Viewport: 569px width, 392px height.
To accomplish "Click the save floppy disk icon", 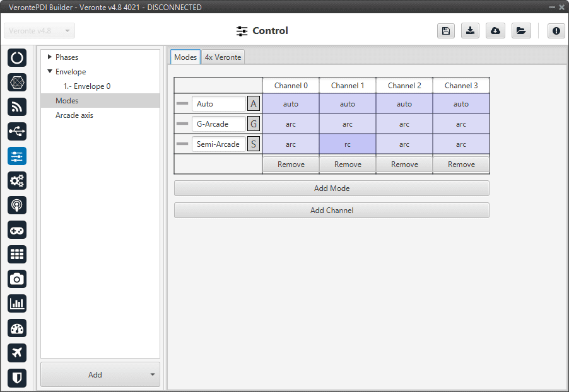I will coord(446,31).
